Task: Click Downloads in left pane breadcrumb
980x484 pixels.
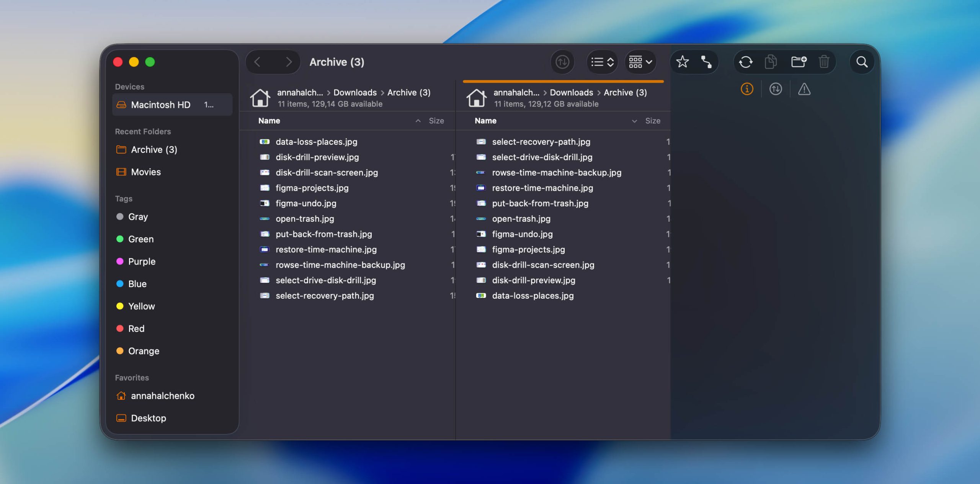Action: tap(355, 92)
